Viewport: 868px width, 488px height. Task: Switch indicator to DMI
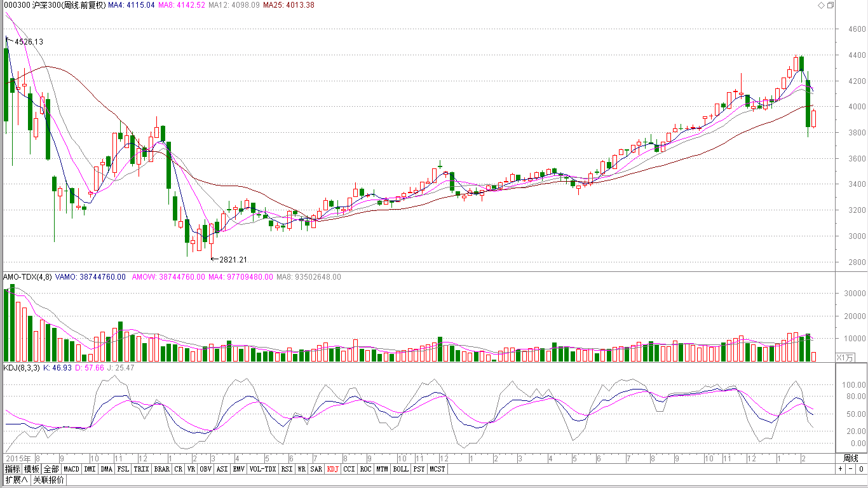[90, 469]
